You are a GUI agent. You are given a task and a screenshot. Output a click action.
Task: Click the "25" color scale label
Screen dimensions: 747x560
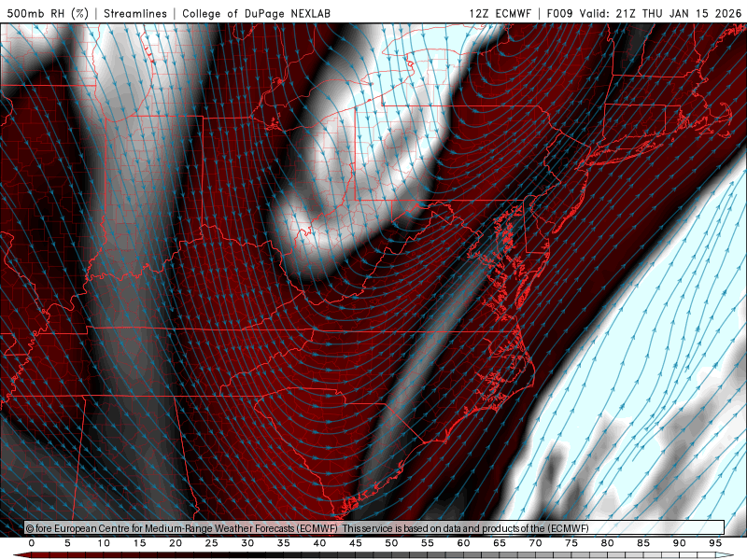pos(212,543)
